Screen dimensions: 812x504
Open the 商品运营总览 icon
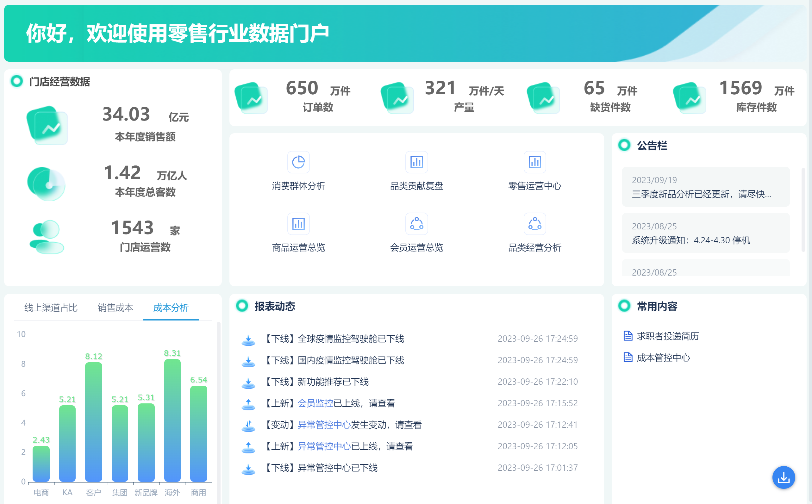[298, 224]
